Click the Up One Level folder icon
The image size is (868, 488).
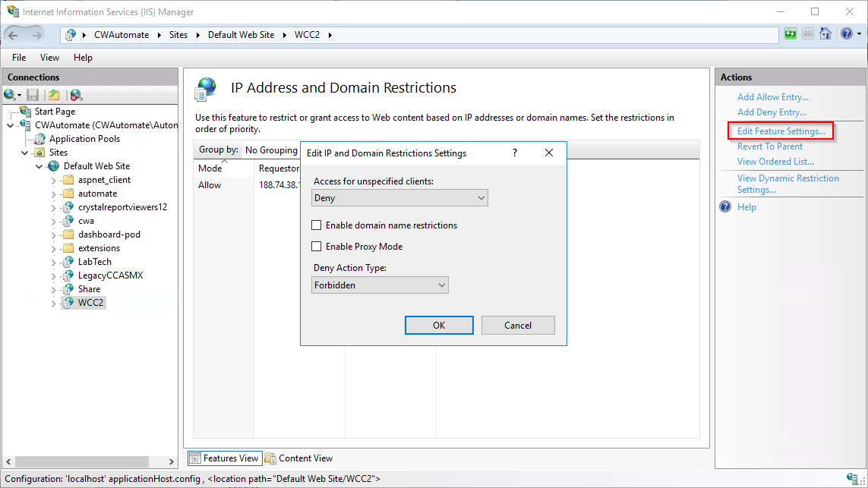[54, 95]
